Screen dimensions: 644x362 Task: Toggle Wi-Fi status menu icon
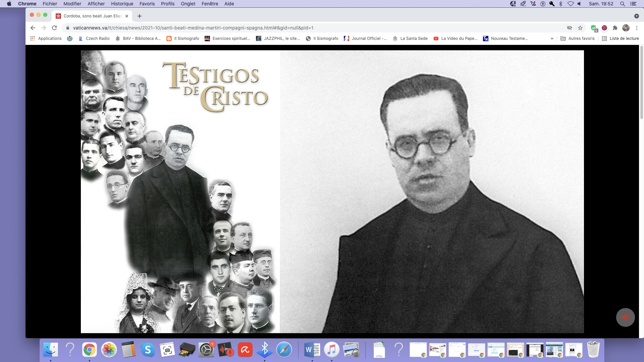click(571, 4)
